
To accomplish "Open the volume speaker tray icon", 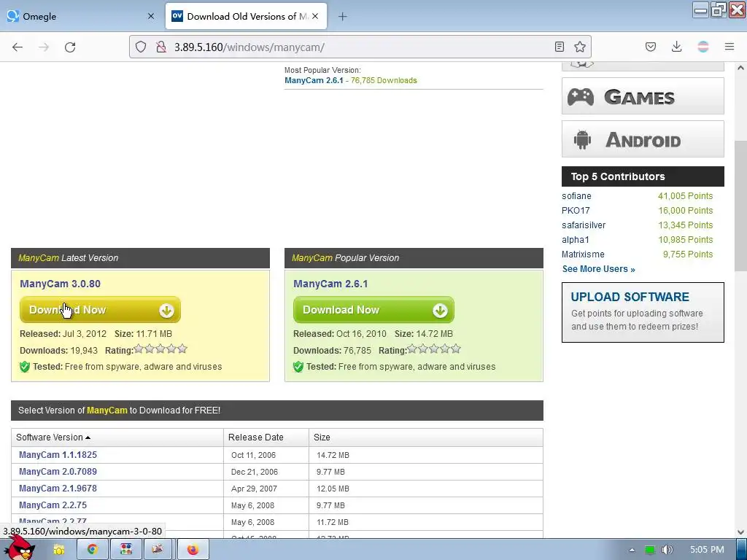I will pyautogui.click(x=667, y=550).
